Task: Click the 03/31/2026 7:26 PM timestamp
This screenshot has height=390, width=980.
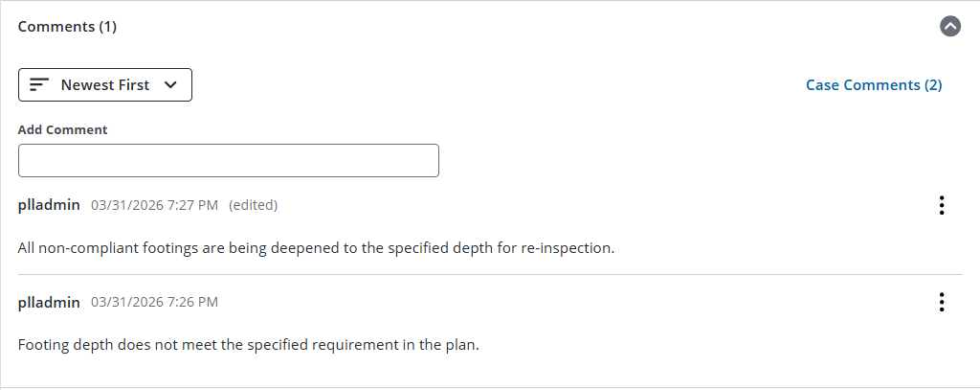Action: click(x=154, y=303)
